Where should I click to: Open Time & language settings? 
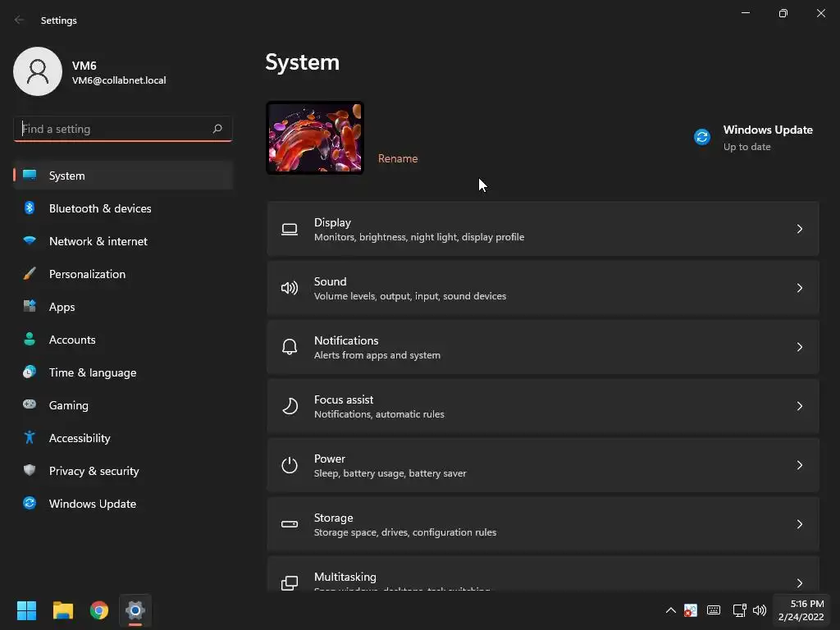[123, 372]
